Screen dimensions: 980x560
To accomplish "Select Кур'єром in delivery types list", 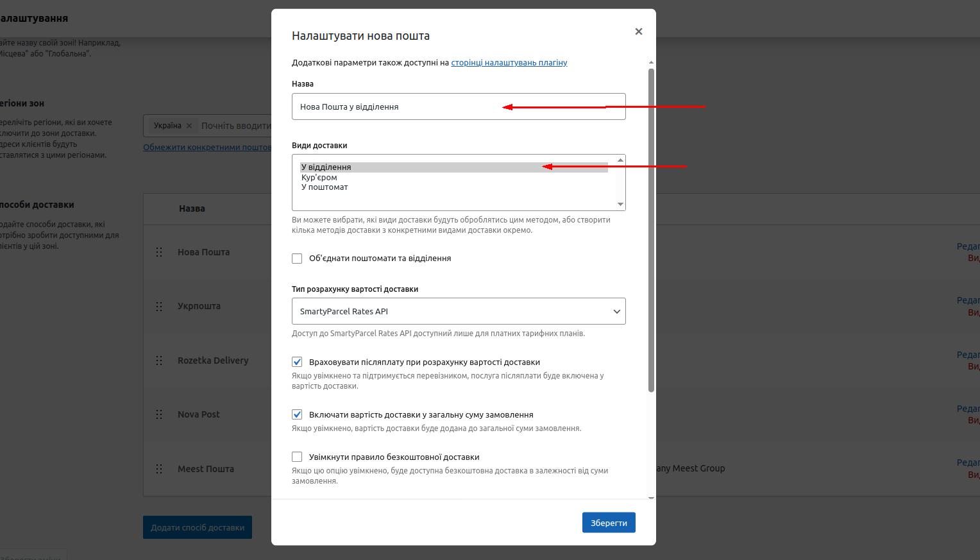I will point(319,178).
